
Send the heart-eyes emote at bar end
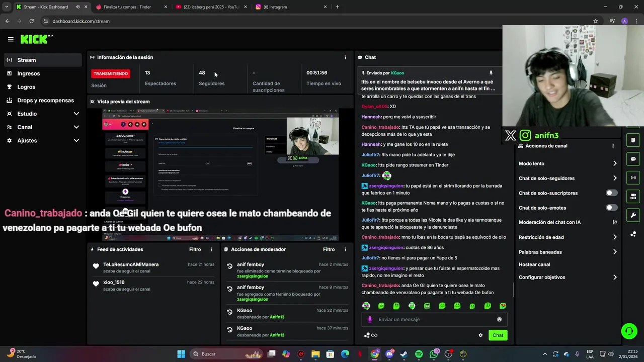pos(503,306)
